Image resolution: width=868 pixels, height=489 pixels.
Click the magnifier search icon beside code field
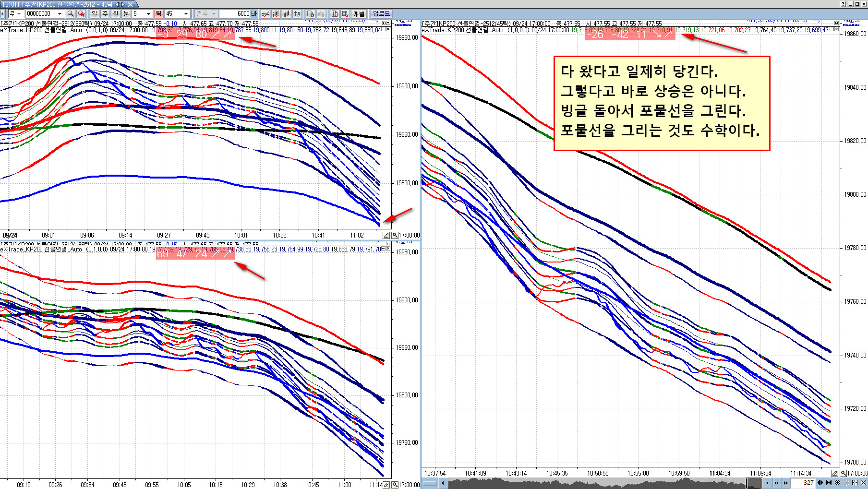click(71, 14)
